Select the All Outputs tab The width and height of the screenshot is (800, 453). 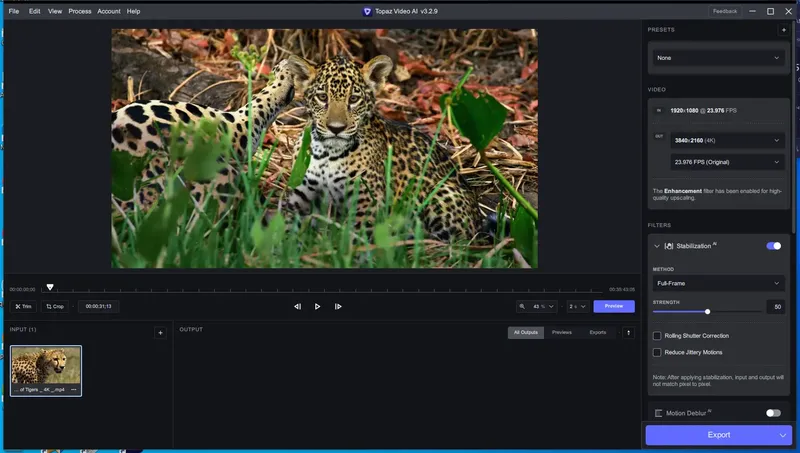(x=526, y=333)
